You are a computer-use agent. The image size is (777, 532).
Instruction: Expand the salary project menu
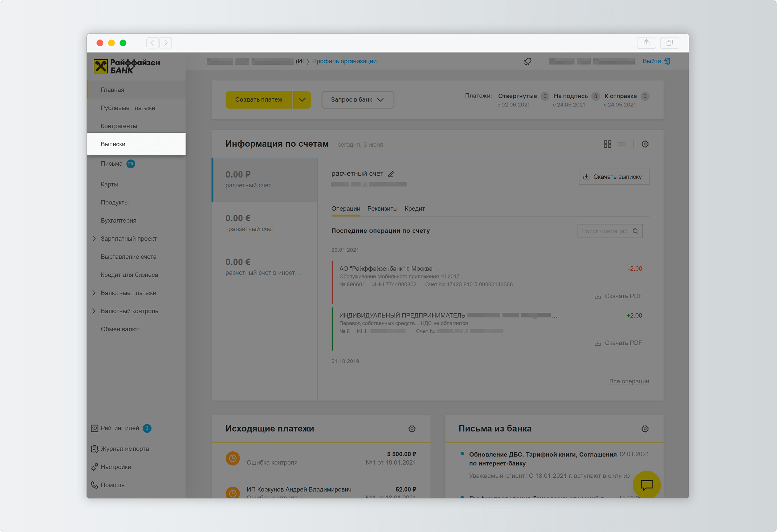(94, 239)
